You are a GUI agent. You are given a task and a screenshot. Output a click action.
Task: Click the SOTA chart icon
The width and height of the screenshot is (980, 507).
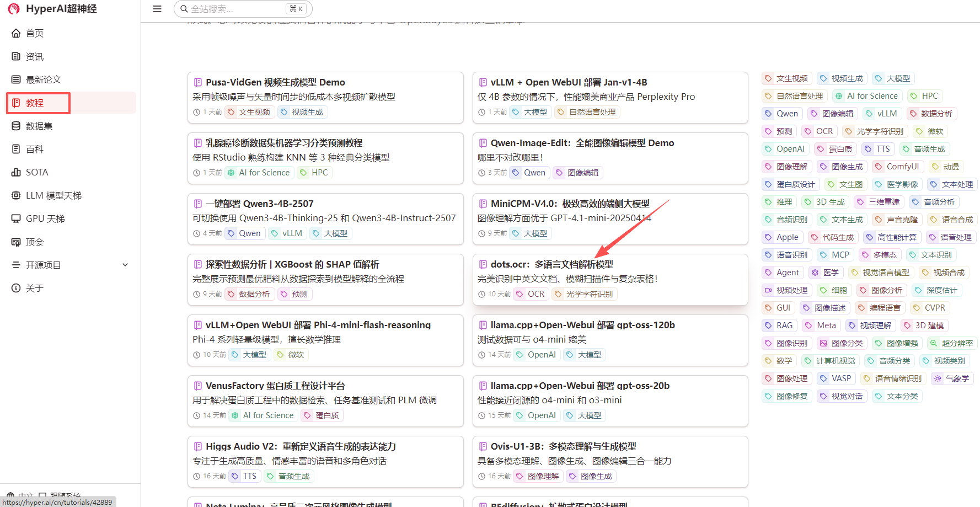click(16, 172)
